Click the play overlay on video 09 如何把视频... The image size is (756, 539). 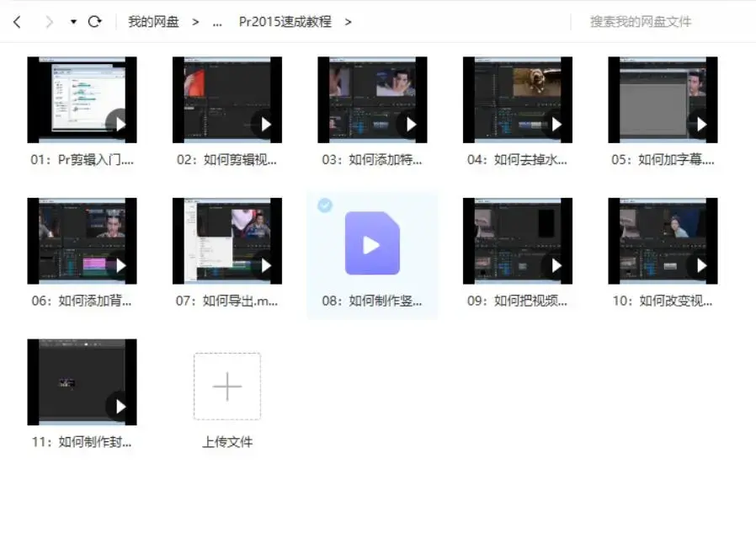(x=557, y=264)
